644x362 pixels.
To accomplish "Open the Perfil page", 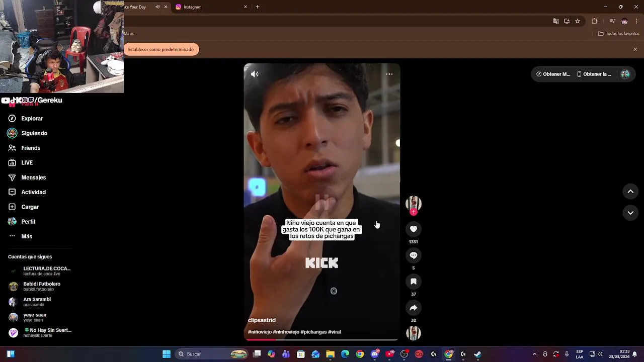I will (x=22, y=222).
